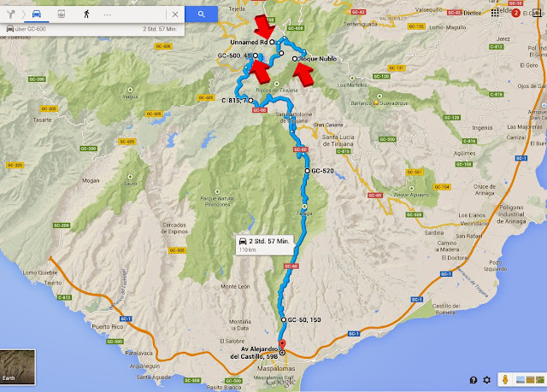Expand the route summary über GC-600
This screenshot has height=392, width=547.
[92, 29]
